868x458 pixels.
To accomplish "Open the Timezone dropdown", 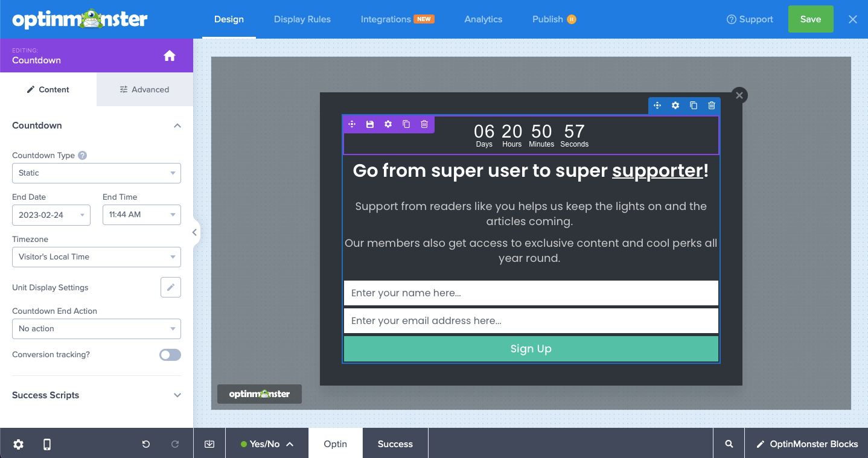I will click(x=96, y=257).
